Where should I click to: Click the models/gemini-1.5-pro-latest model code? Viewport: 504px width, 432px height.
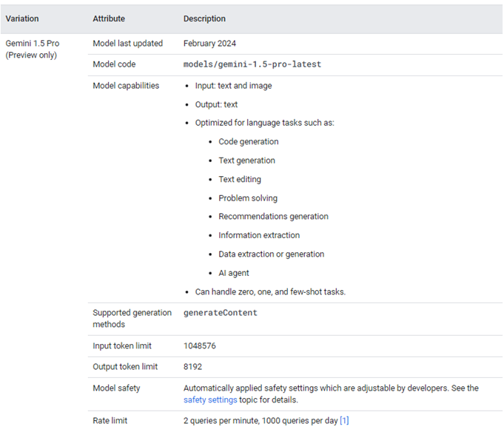coord(252,64)
